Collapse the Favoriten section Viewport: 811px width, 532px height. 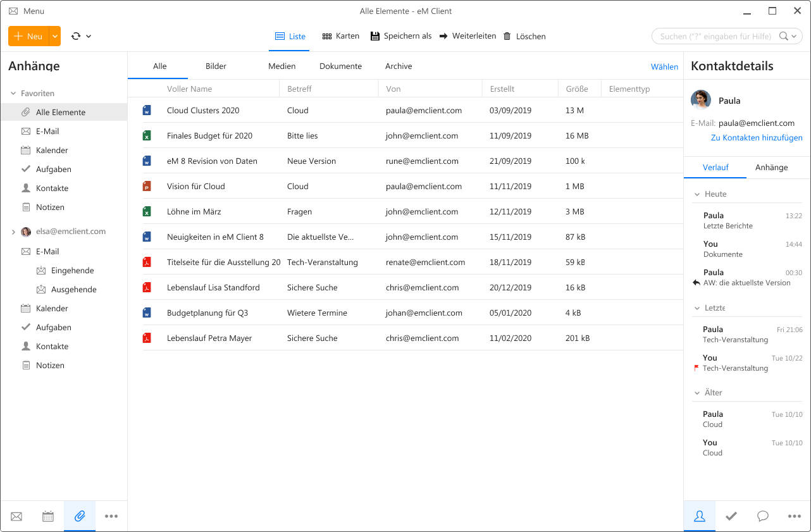(x=13, y=94)
